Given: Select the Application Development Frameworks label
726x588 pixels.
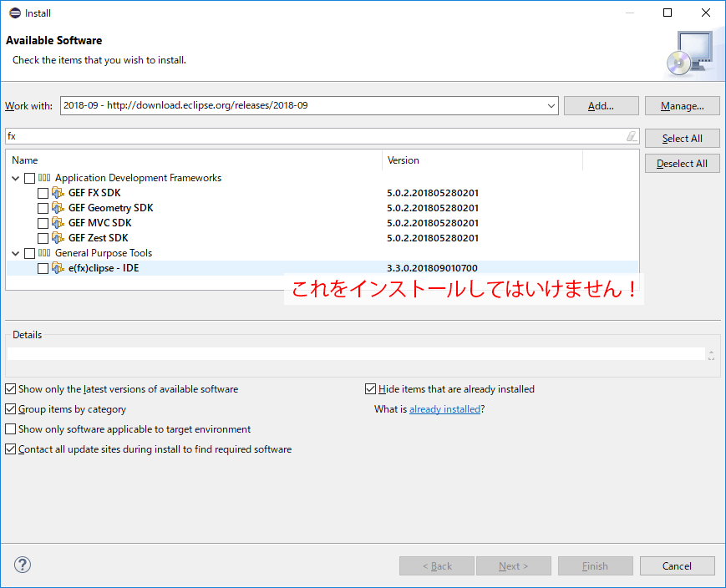Looking at the screenshot, I should [x=138, y=178].
